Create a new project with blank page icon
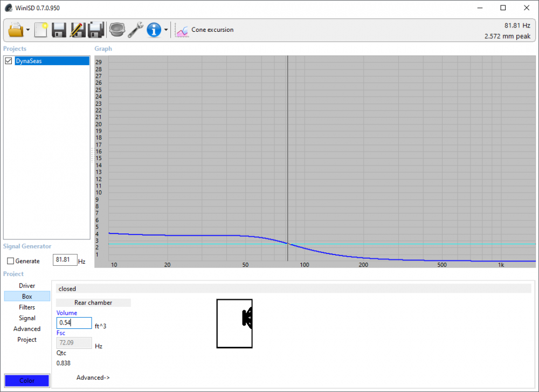The width and height of the screenshot is (539, 392). point(42,30)
